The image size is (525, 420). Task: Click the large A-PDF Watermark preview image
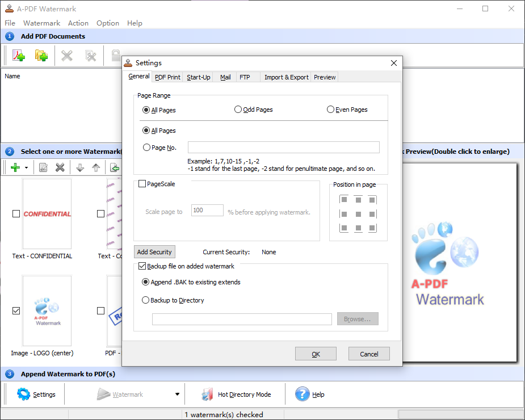pyautogui.click(x=448, y=263)
